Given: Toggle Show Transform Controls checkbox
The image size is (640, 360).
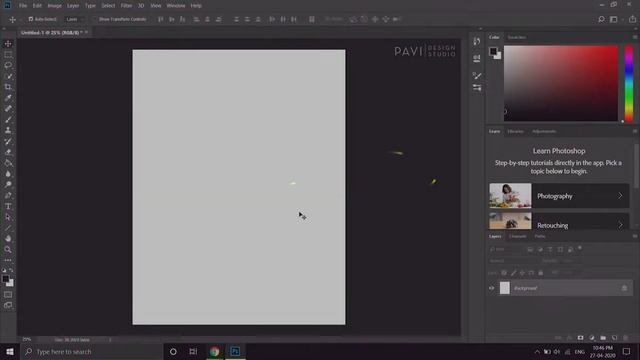Looking at the screenshot, I should click(96, 19).
